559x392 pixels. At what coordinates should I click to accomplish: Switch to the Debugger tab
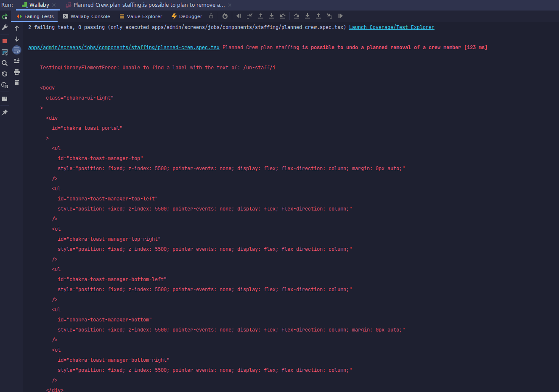[186, 16]
